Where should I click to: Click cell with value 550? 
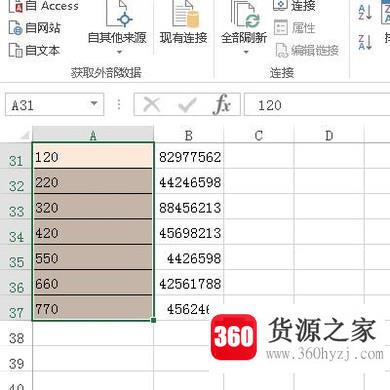tap(93, 257)
